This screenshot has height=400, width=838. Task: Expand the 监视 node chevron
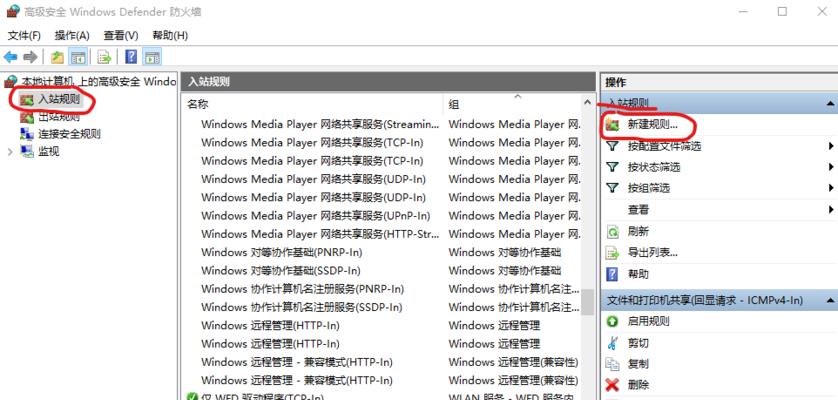(x=10, y=152)
